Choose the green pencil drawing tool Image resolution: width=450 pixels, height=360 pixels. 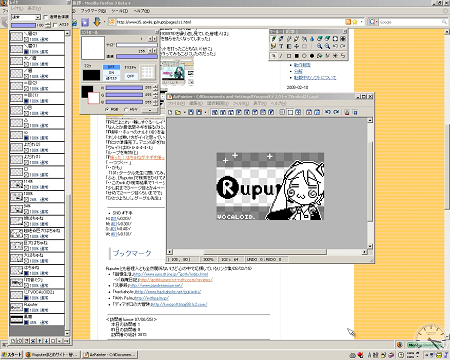pyautogui.click(x=273, y=39)
